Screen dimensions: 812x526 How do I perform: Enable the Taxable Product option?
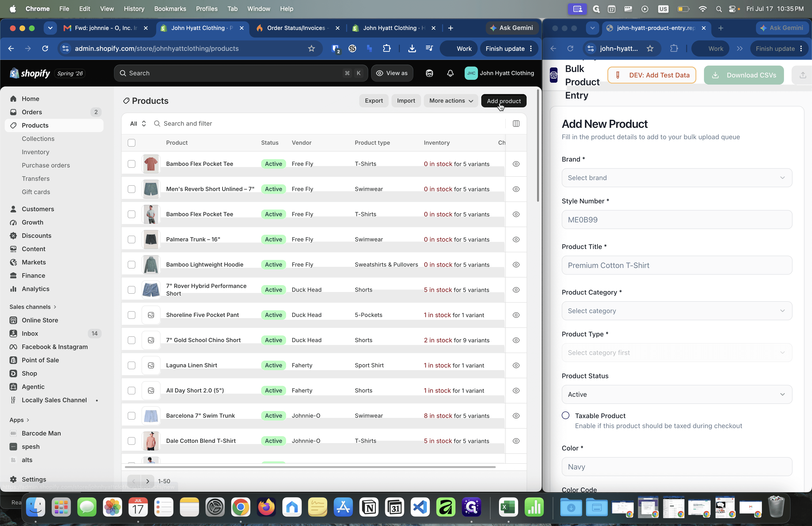point(565,415)
